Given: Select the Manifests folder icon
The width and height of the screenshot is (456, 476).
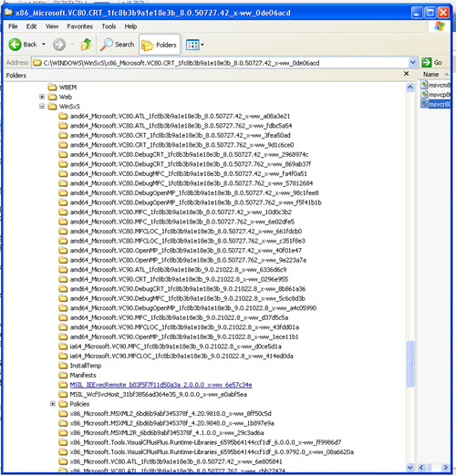Looking at the screenshot, I should 63,375.
